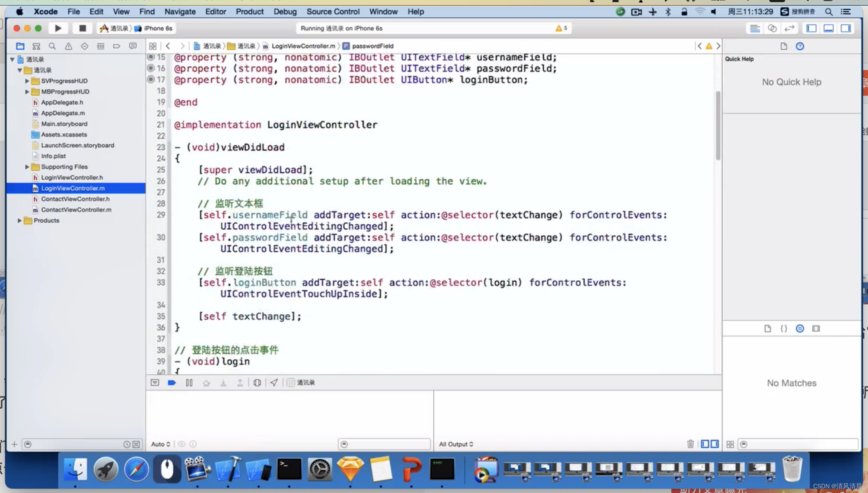Click the Run (play) button

pos(58,28)
